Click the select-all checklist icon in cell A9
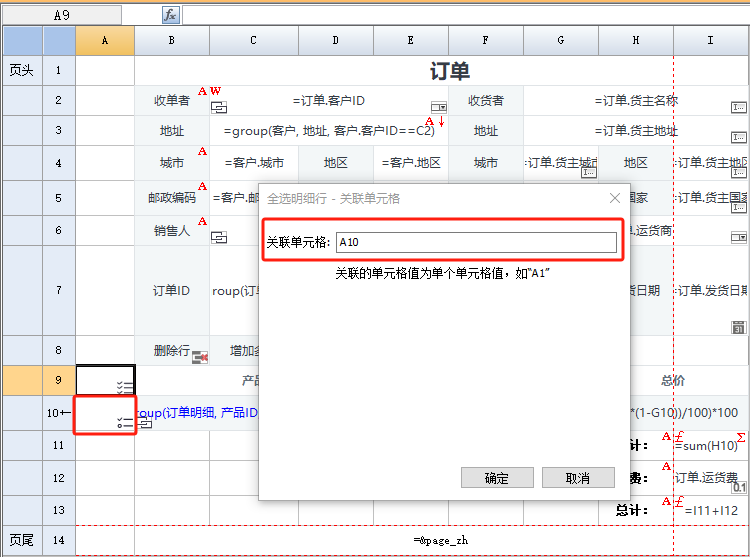Image resolution: width=750 pixels, height=557 pixels. [125, 387]
